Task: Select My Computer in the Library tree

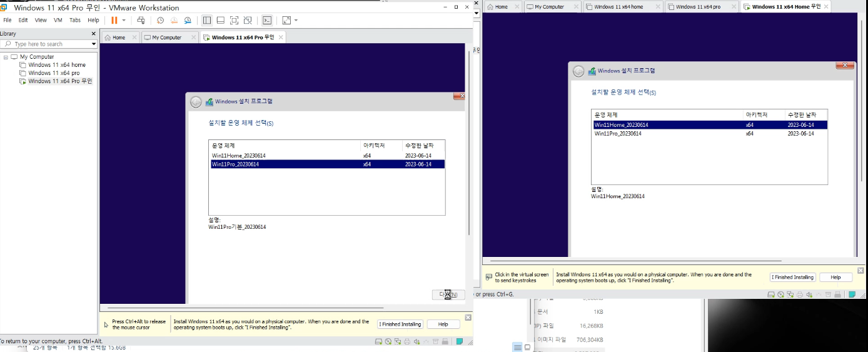Action: pyautogui.click(x=37, y=57)
